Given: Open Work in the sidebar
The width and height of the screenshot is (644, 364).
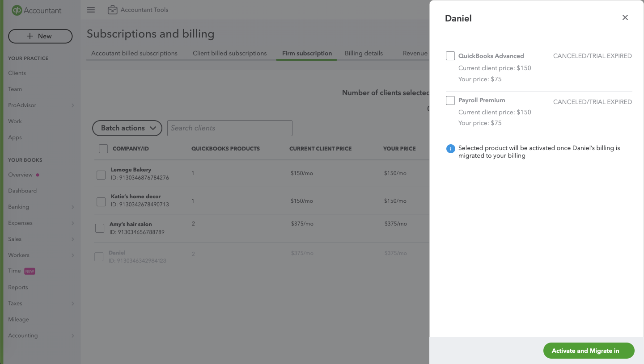Looking at the screenshot, I should coord(15,121).
